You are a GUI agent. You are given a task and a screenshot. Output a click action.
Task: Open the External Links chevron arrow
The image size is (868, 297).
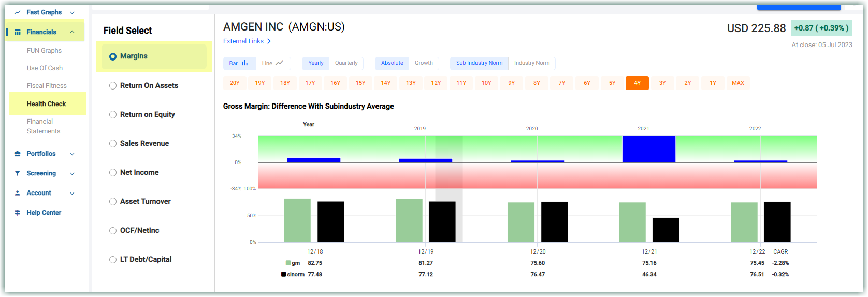click(269, 41)
